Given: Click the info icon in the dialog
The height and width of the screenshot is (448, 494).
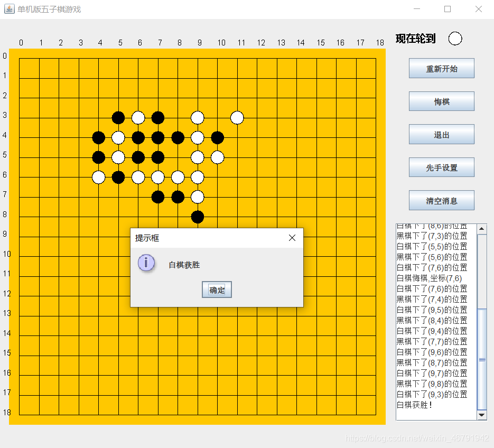Looking at the screenshot, I should (x=146, y=263).
